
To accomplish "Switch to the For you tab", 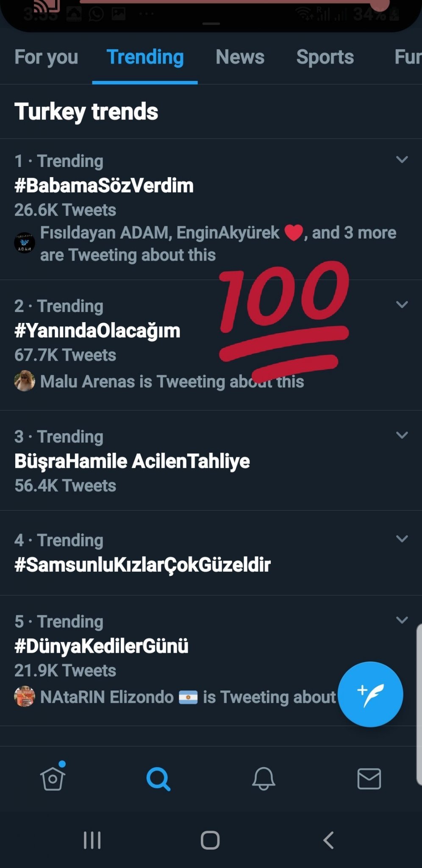I will click(46, 57).
